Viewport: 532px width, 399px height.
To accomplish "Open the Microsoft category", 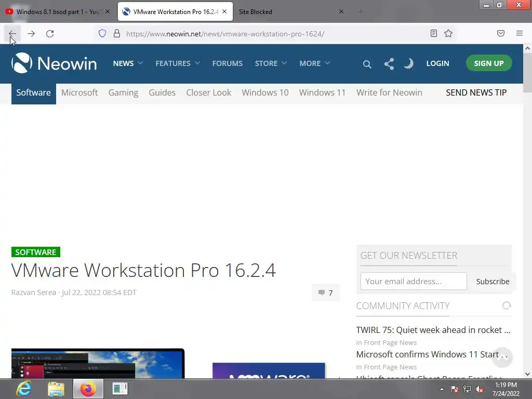I will pyautogui.click(x=79, y=92).
